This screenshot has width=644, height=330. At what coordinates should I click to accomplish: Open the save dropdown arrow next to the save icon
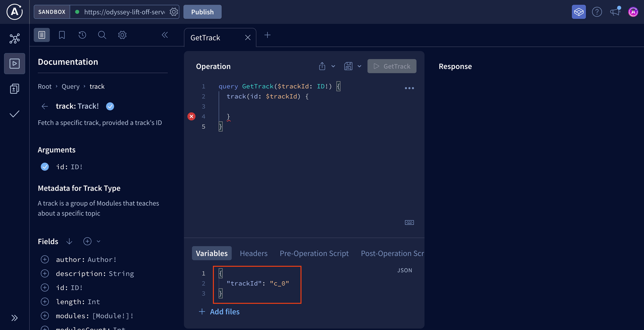pyautogui.click(x=360, y=66)
